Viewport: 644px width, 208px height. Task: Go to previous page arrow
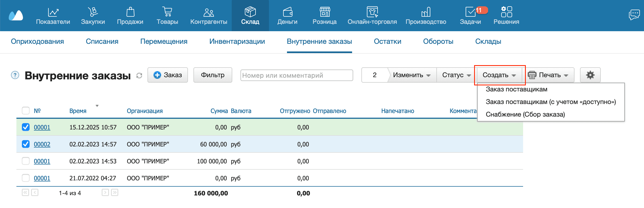[35, 192]
